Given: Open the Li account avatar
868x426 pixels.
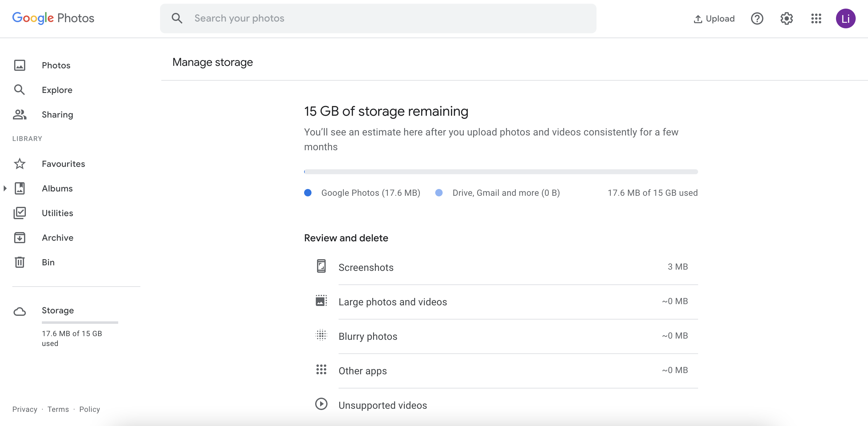Looking at the screenshot, I should 845,18.
